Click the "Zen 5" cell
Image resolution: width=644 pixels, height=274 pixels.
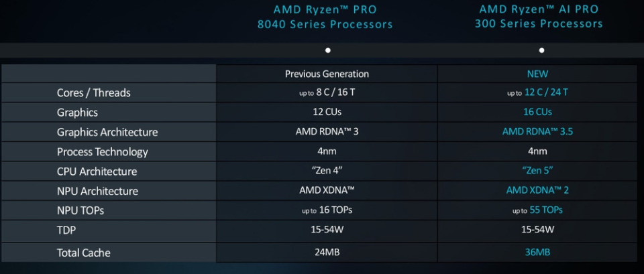point(537,170)
